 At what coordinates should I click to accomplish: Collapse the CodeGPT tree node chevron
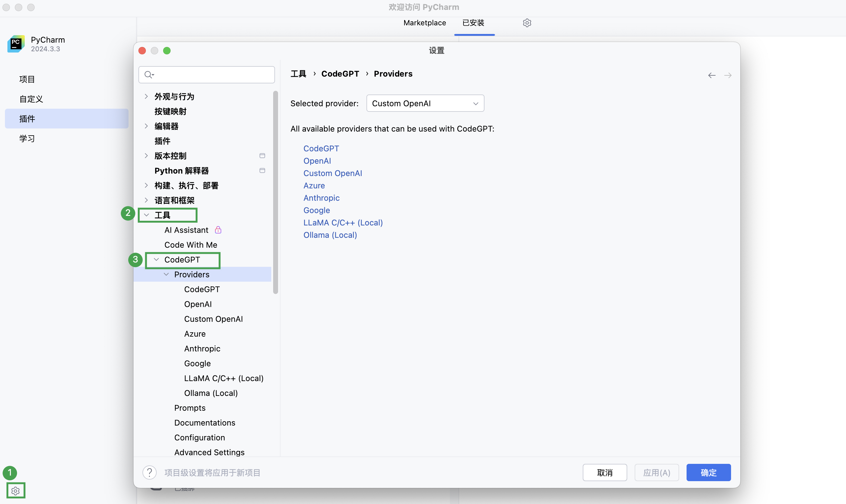[x=156, y=259]
